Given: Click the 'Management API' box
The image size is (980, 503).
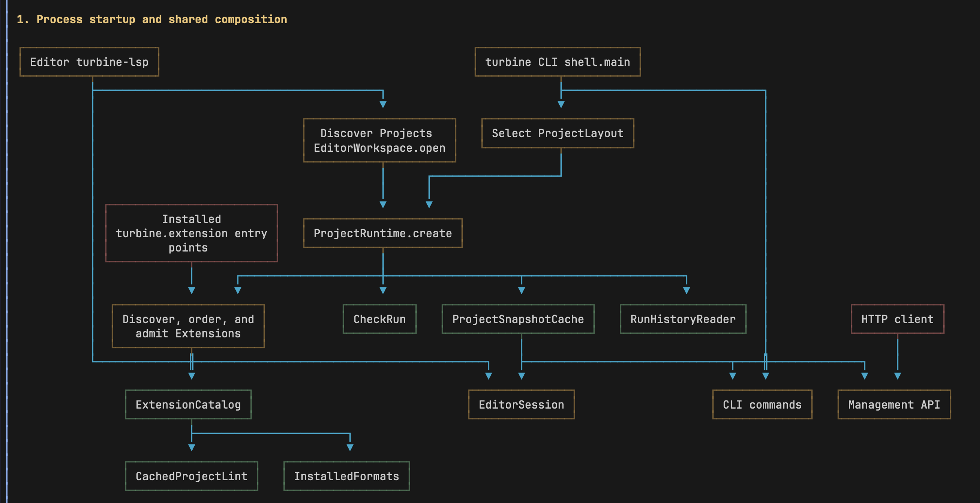Looking at the screenshot, I should point(894,405).
